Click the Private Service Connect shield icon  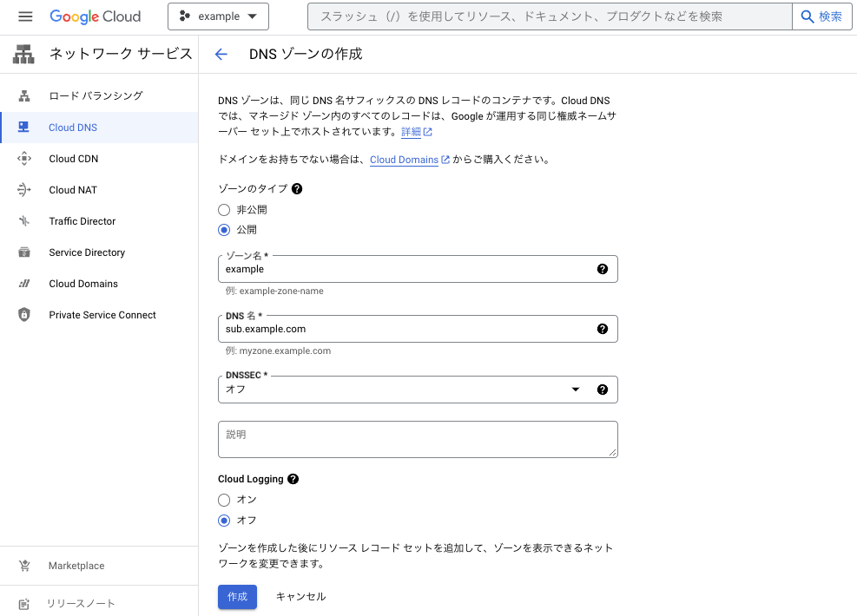point(24,315)
